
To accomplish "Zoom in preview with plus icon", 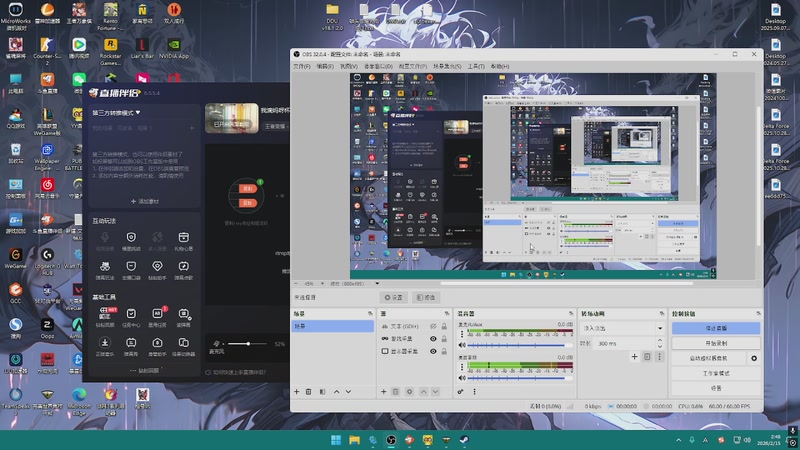I will [x=322, y=284].
